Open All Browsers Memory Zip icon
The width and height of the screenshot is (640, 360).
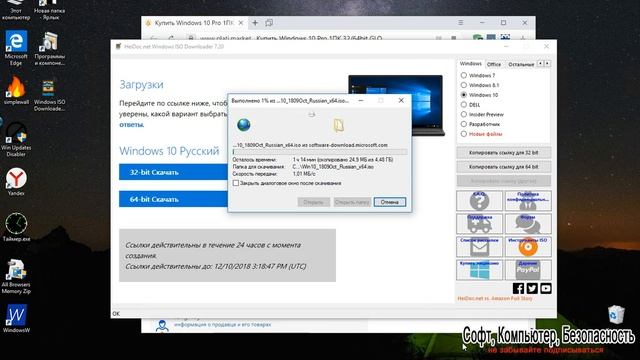[16, 276]
